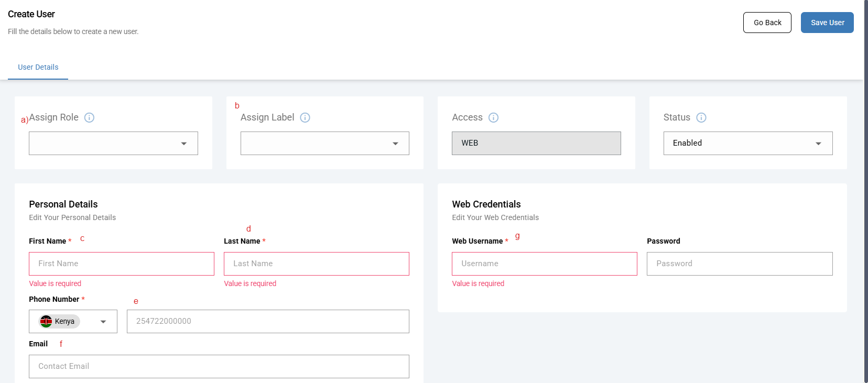Click the Save User button
The image size is (868, 383).
point(827,23)
